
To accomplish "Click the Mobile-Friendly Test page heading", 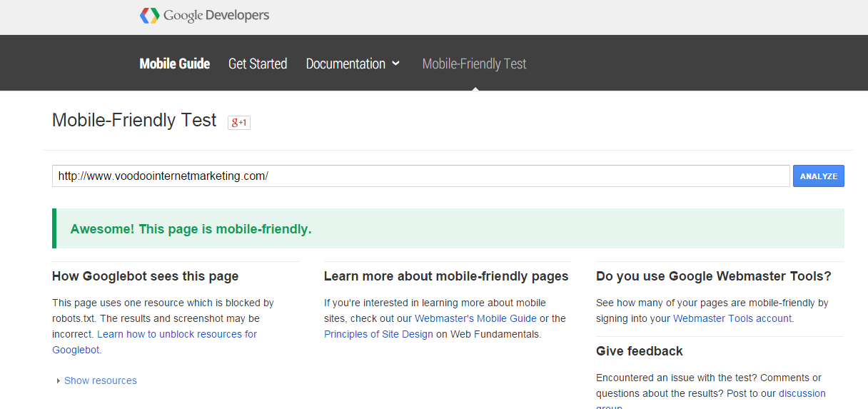I will pyautogui.click(x=134, y=121).
